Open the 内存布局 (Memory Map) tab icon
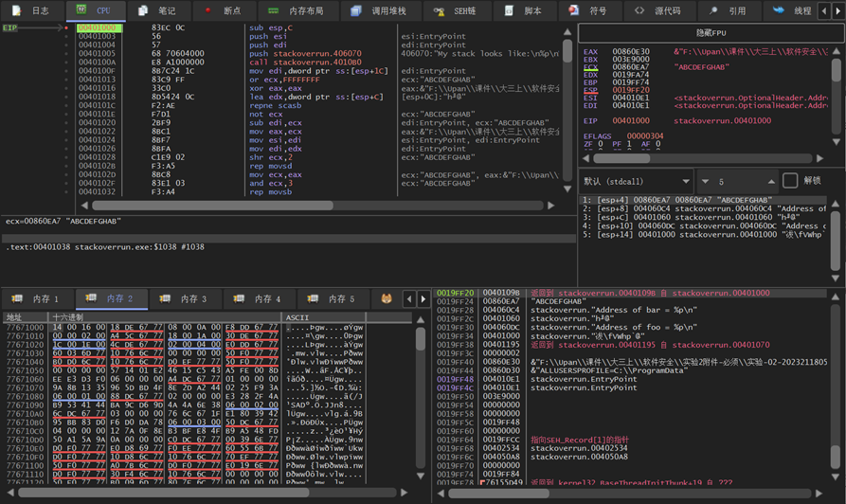The image size is (846, 504). pyautogui.click(x=274, y=10)
